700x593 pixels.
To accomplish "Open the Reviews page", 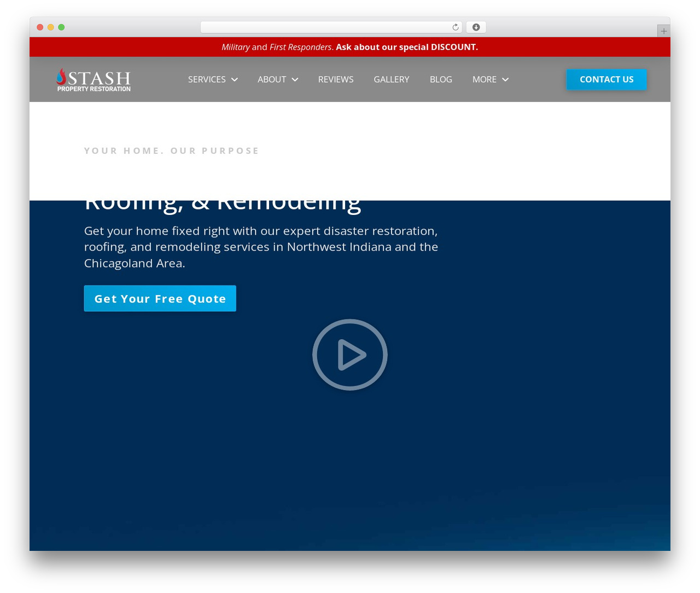I will 336,79.
